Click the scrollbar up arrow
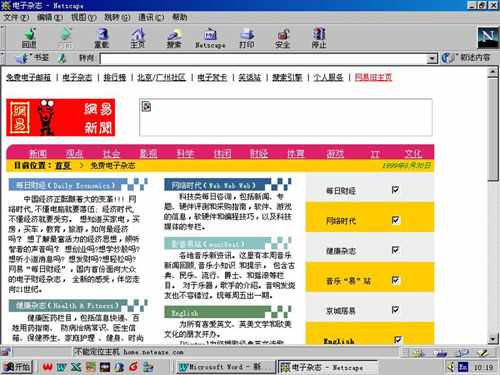500x375 pixels. (493, 72)
